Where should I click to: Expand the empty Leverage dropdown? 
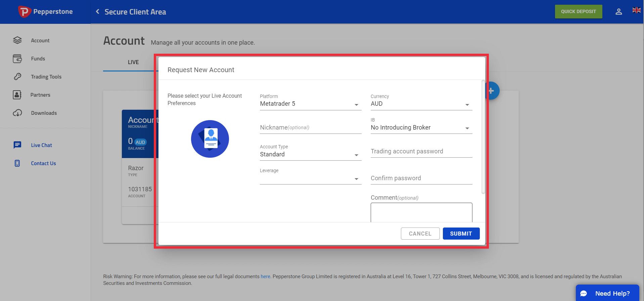click(311, 178)
